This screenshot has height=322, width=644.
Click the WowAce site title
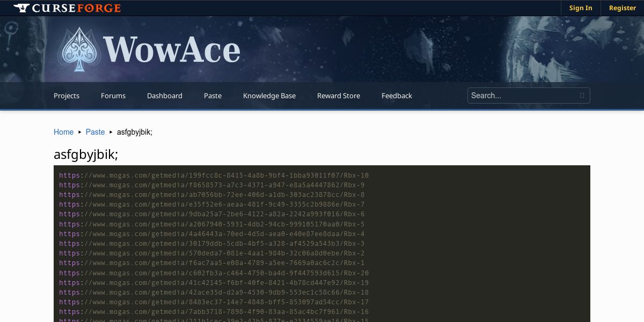[172, 50]
